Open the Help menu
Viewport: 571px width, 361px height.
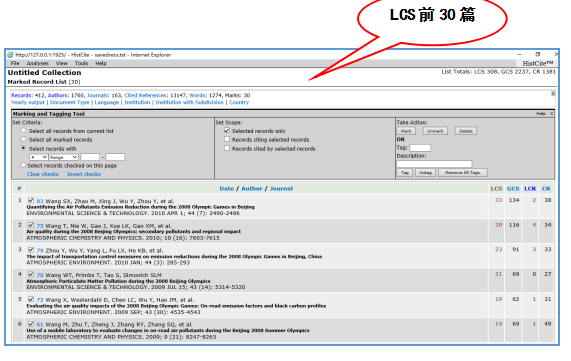pos(101,63)
